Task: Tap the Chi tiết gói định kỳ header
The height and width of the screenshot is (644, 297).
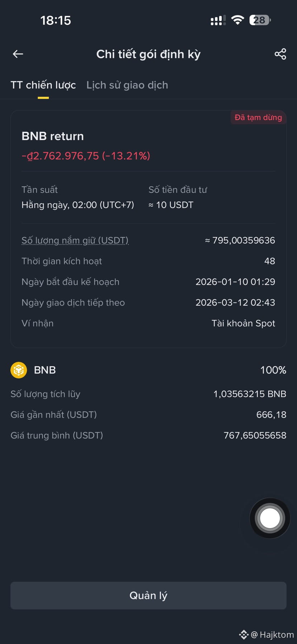Action: point(148,54)
